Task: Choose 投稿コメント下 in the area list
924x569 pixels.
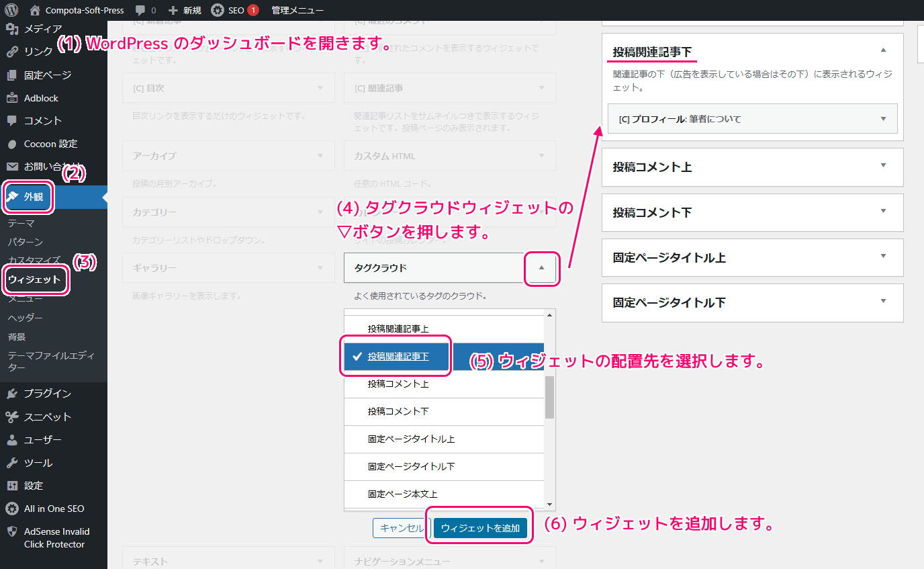Action: [x=444, y=411]
